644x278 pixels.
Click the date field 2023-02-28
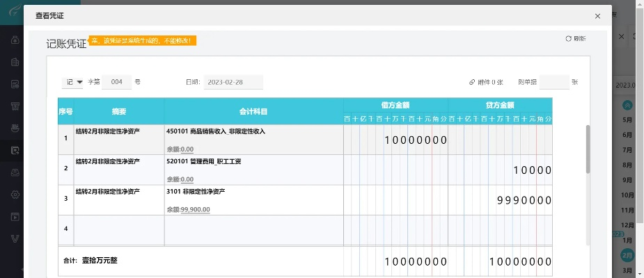233,82
